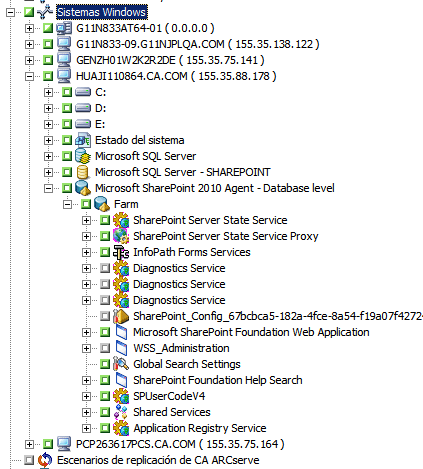Click the G11N833-09.G11NJPLQA.COM computer icon
423x469 pixels.
(64, 44)
